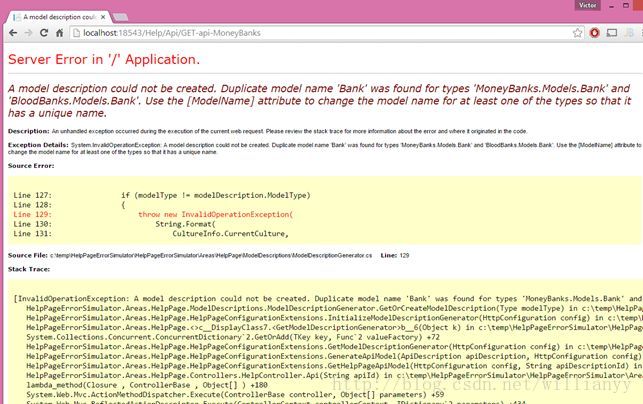Go back with the browser back arrow
This screenshot has height=404, width=643.
[13, 33]
